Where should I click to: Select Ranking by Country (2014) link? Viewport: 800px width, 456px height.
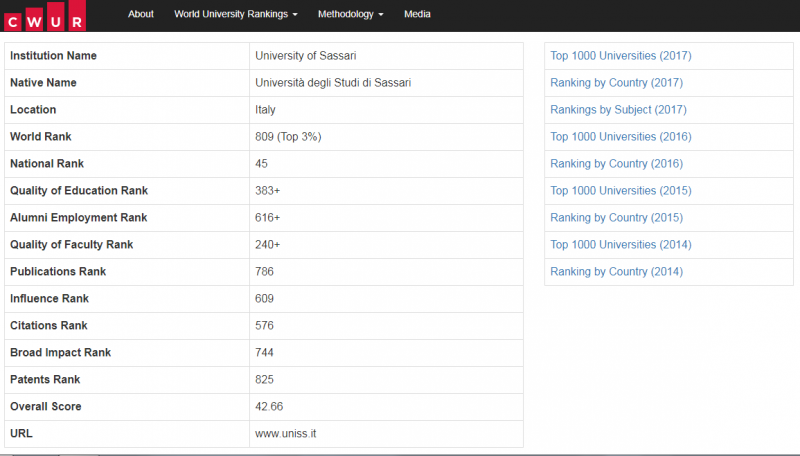[616, 272]
